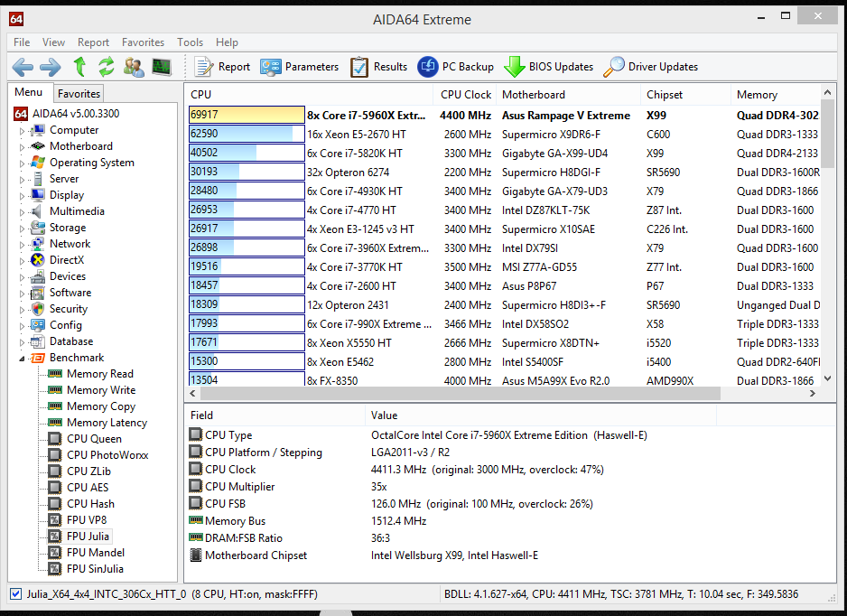847x616 pixels.
Task: Launch PC Backup from the toolbar
Action: [455, 67]
